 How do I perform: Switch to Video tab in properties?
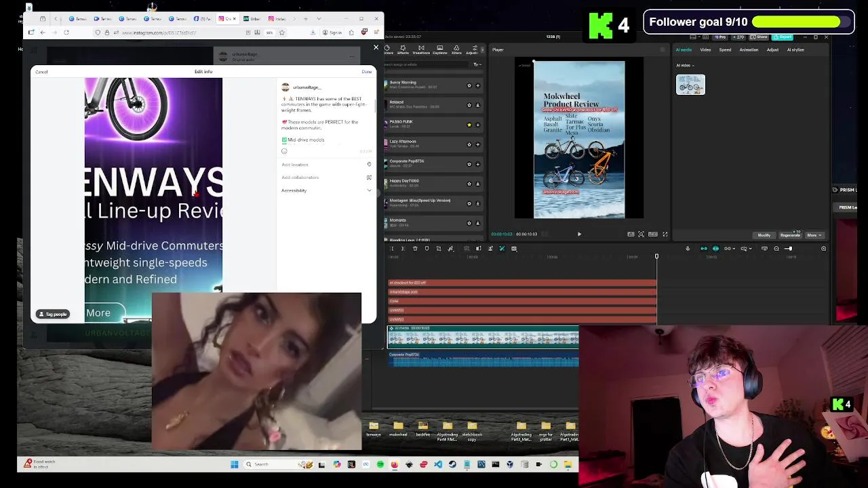click(705, 49)
